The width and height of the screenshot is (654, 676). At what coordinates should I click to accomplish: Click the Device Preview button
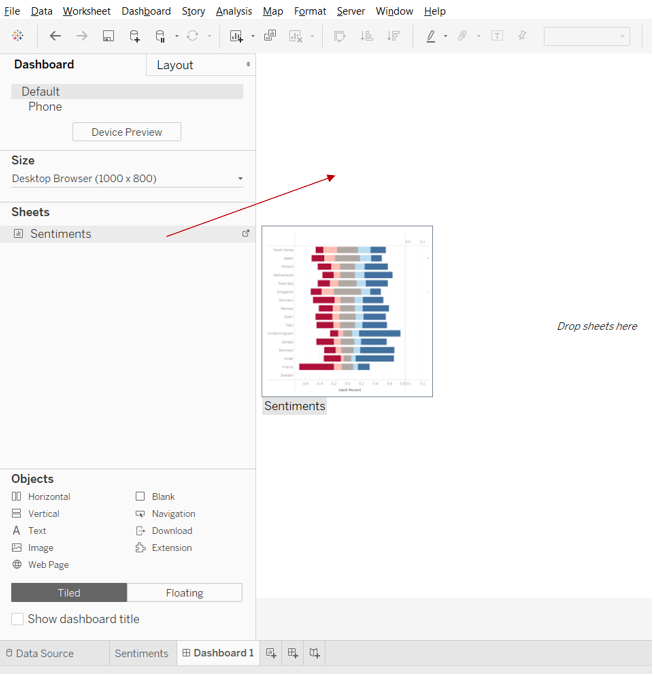point(126,132)
